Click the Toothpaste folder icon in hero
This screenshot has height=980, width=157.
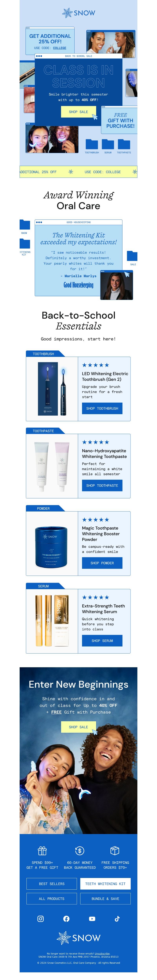pos(124,144)
